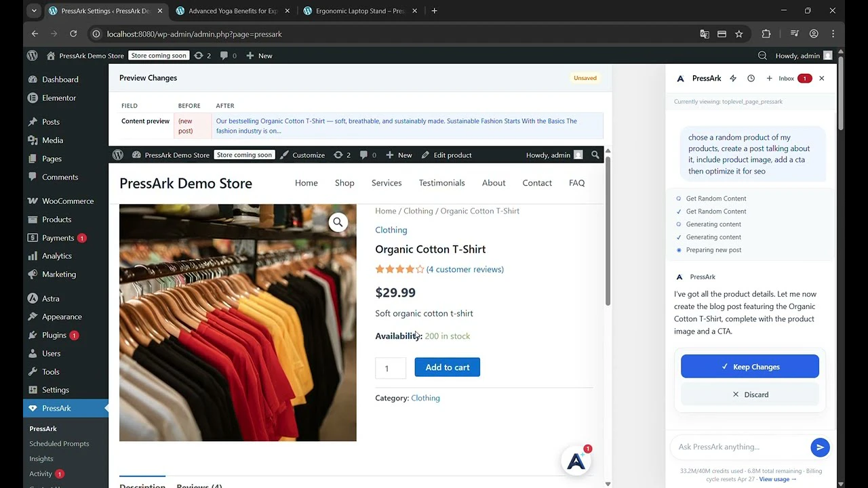Click the Add to cart button

(448, 367)
